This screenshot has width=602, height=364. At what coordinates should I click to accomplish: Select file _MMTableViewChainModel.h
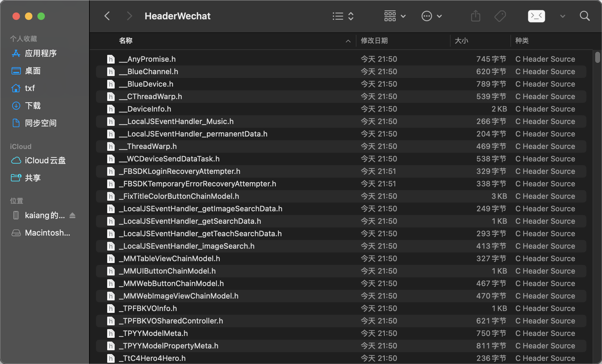coord(341,258)
